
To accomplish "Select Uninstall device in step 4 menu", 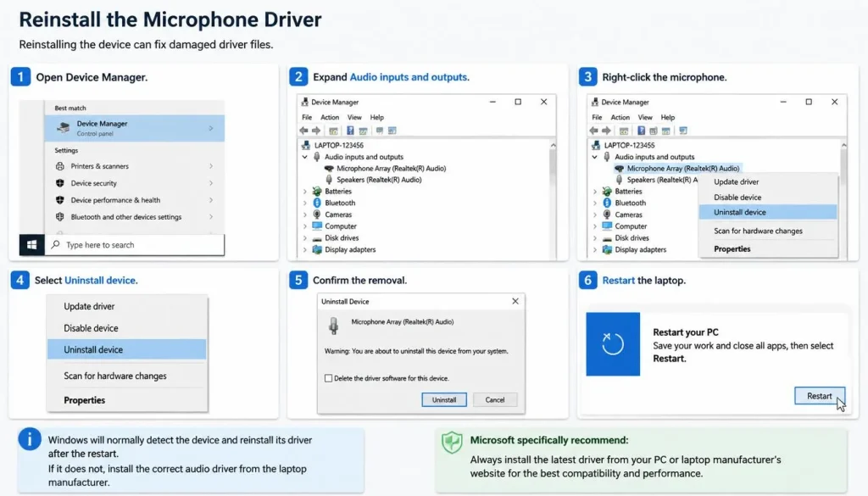I will point(127,349).
